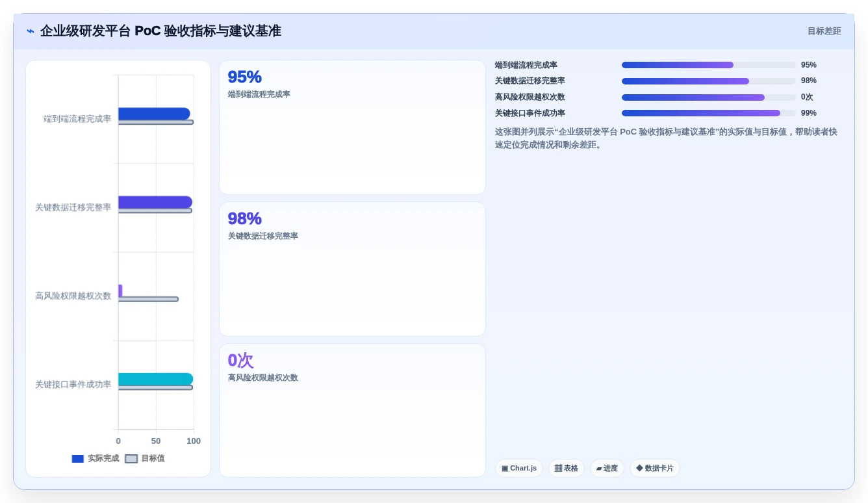The width and height of the screenshot is (868, 503).
Task: Select the 0次 data card
Action: [x=352, y=410]
